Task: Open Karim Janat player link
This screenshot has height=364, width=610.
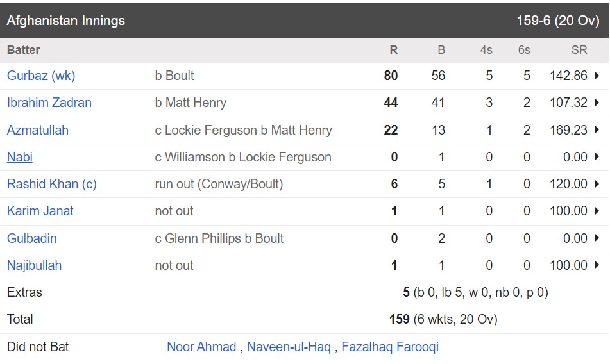Action: coord(40,211)
